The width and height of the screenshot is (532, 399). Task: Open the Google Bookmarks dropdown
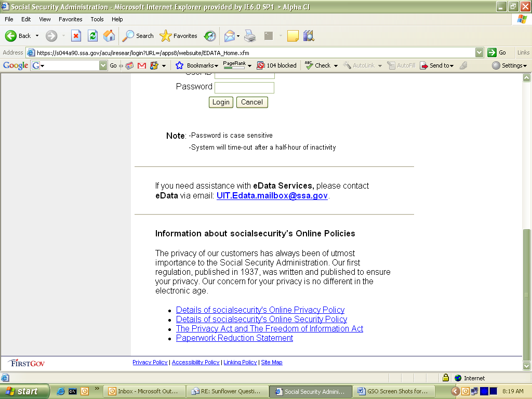pos(197,65)
